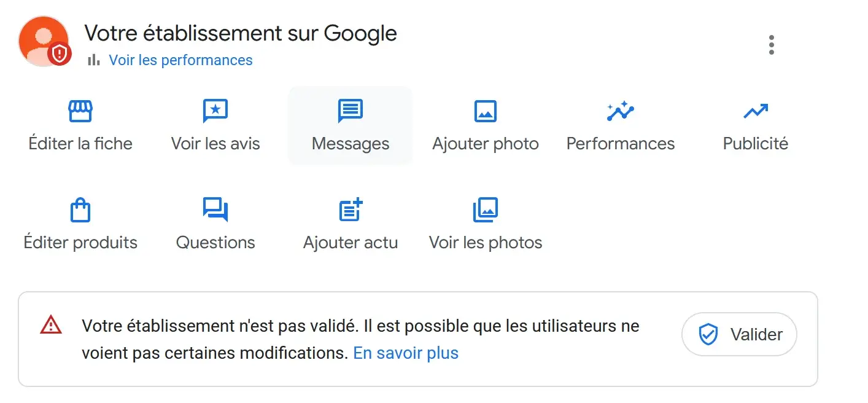Open reviews via the Voir les avis star icon

[x=215, y=111]
